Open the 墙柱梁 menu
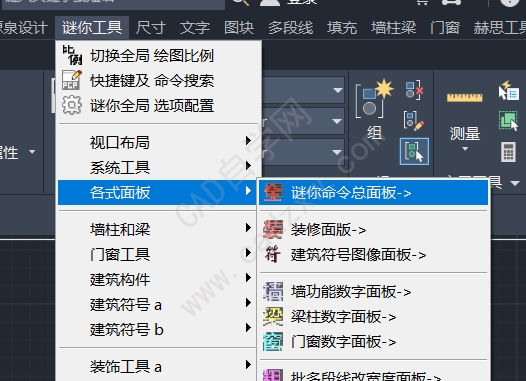526x381 pixels. pos(393,28)
